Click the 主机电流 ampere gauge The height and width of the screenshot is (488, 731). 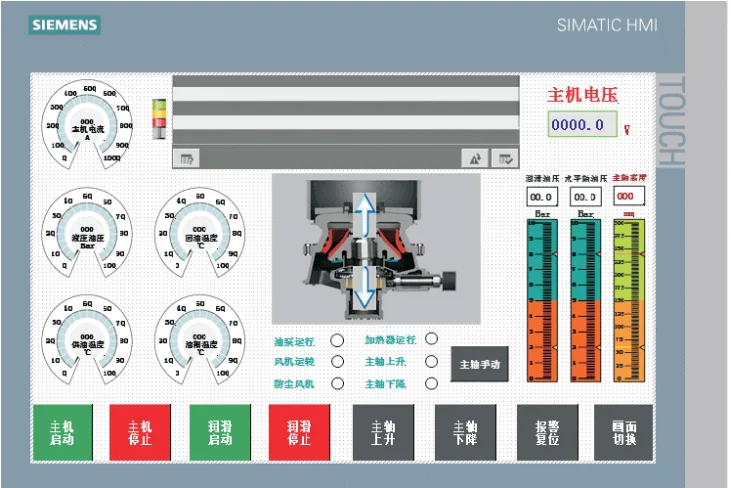pos(87,125)
